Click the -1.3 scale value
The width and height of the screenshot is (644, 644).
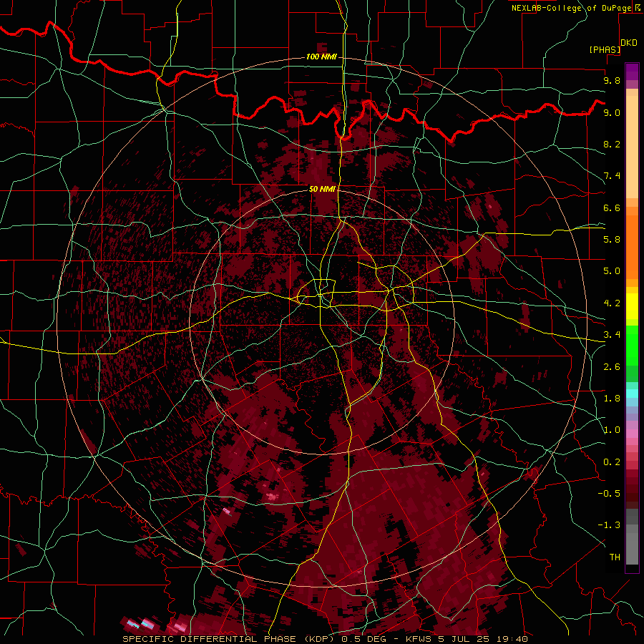[609, 525]
